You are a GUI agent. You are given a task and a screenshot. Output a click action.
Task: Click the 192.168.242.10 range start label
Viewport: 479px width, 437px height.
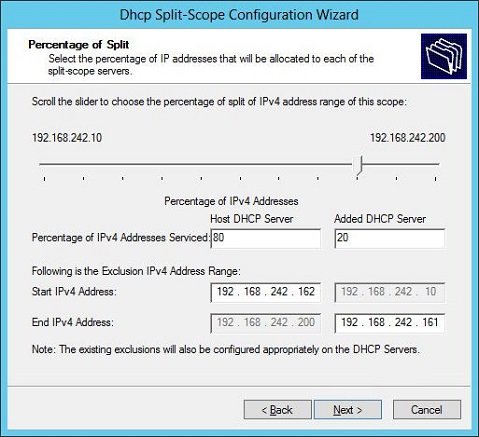[x=67, y=138]
